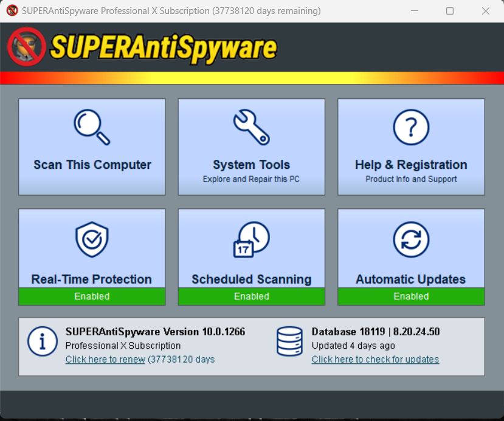Open System Tools label
Viewport: 504px width, 421px height.
(x=251, y=165)
